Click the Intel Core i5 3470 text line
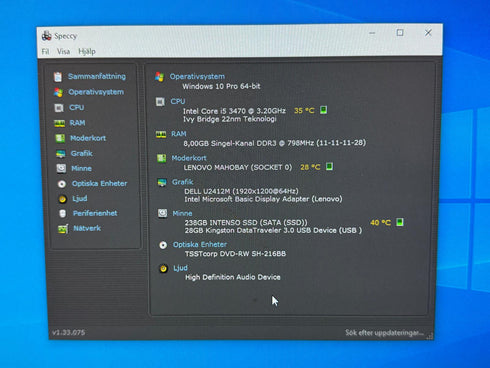 pyautogui.click(x=234, y=111)
